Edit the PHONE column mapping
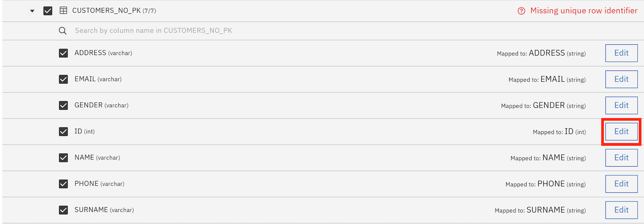Screen dimensions: 644x224 click(x=622, y=184)
